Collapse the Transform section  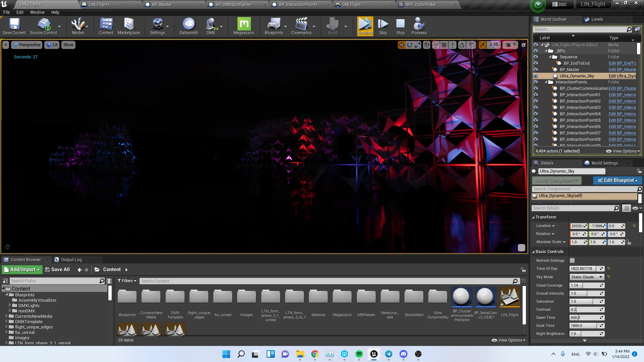533,217
